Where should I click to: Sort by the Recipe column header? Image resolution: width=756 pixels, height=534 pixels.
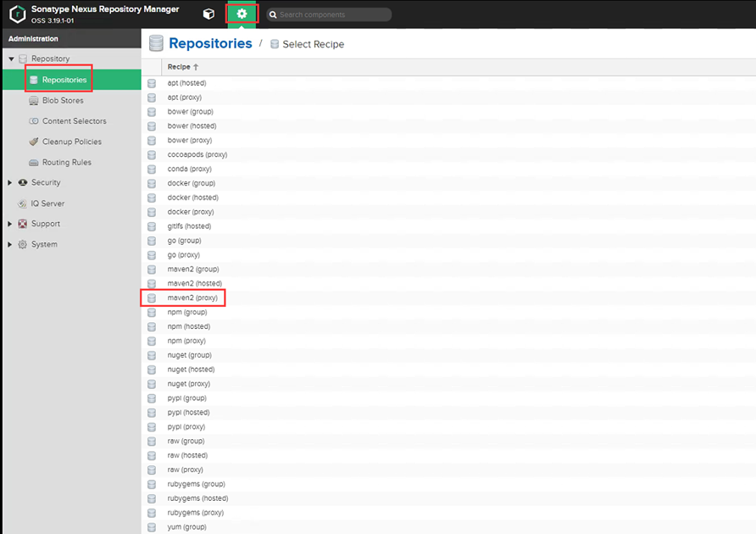(179, 67)
